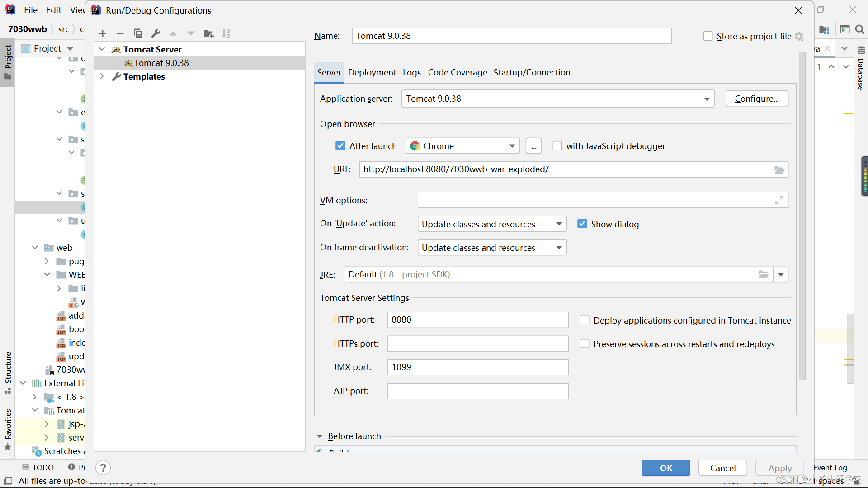Enable with JavaScript debugger checkbox
Screen dimensions: 868x488
pos(557,146)
